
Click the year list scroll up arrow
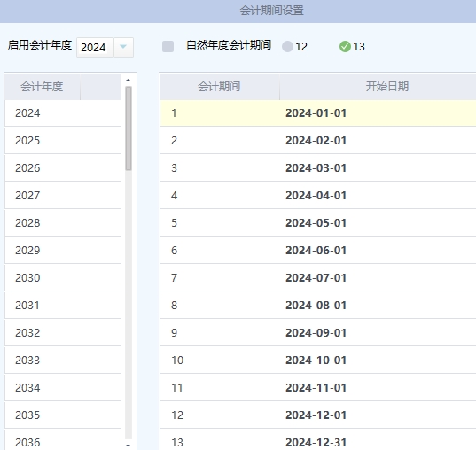click(129, 80)
